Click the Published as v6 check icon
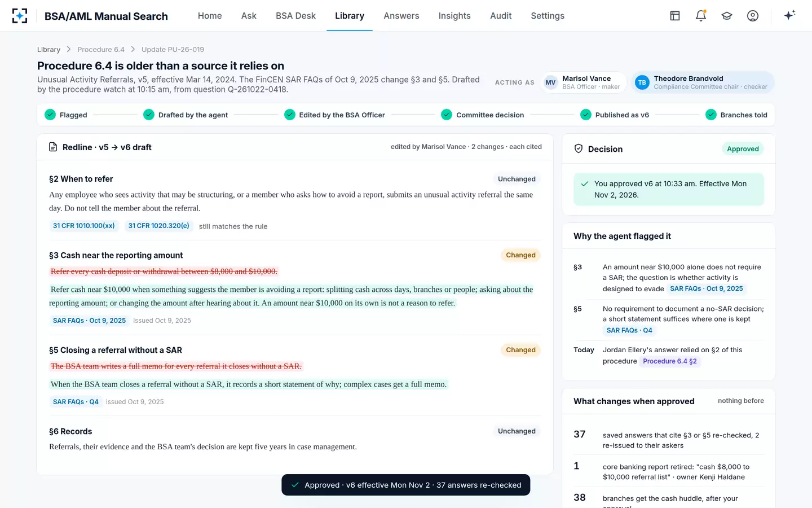This screenshot has width=812, height=508. (x=586, y=115)
